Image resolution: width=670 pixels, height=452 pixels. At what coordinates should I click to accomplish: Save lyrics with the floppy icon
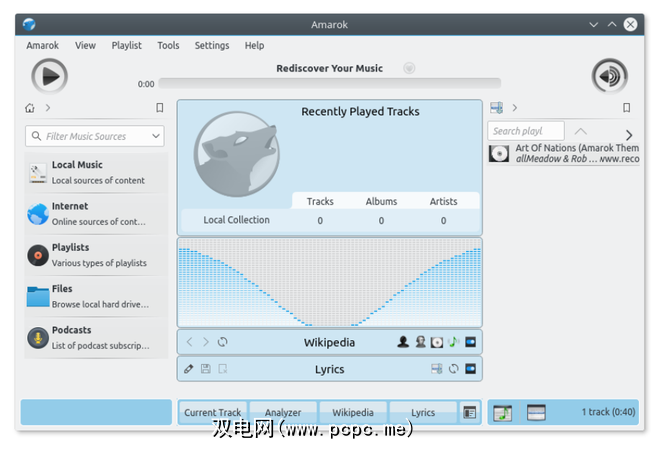point(206,369)
